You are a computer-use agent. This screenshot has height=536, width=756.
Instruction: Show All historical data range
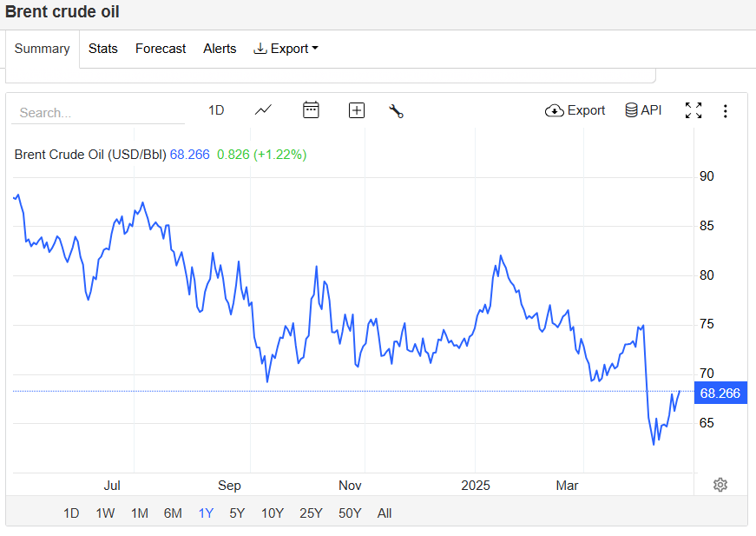click(x=385, y=513)
